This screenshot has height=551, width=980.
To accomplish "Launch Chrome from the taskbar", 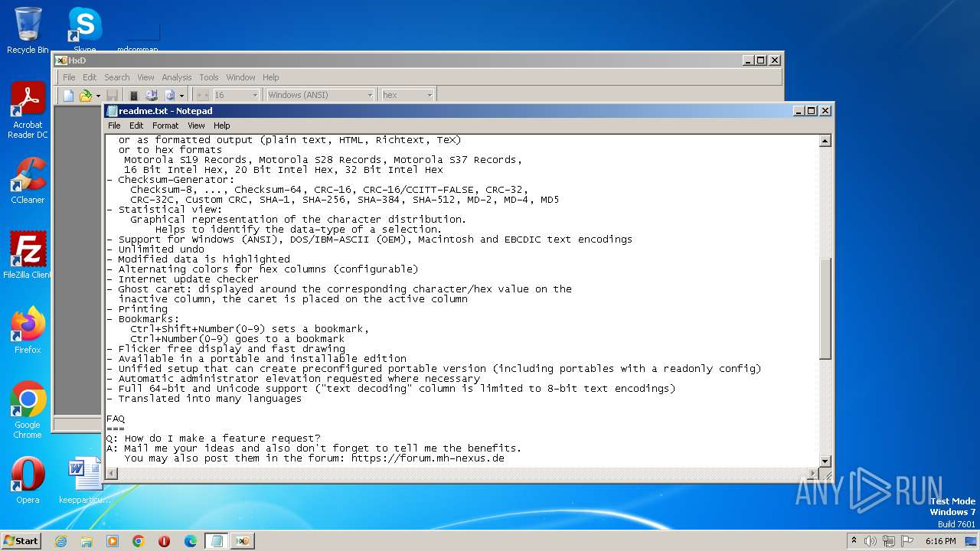I will (x=139, y=541).
